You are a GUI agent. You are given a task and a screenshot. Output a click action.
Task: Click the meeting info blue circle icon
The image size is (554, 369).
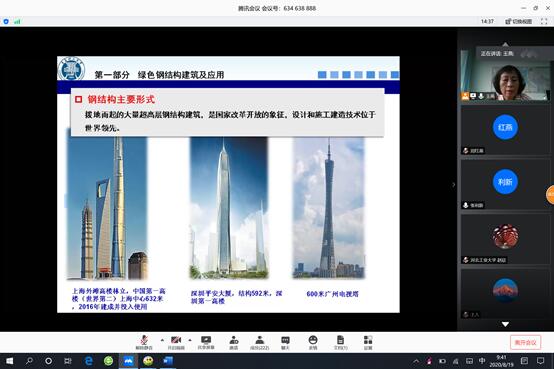pos(6,22)
